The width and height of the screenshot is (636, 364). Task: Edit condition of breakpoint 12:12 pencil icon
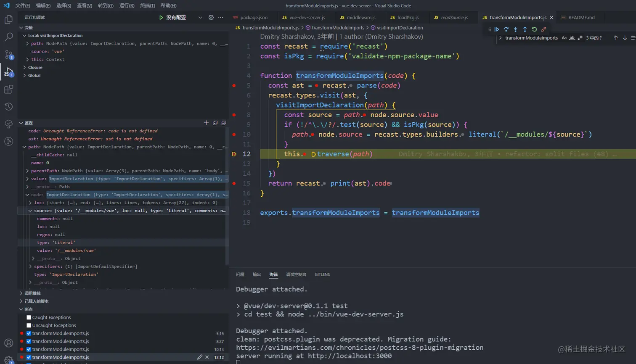tap(200, 357)
